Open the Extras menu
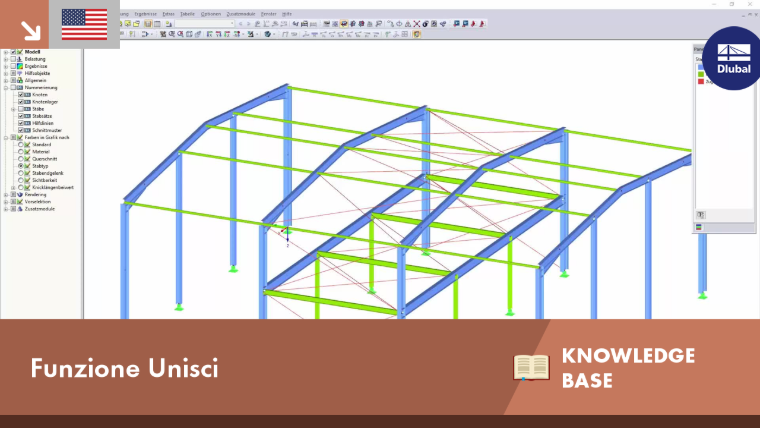Viewport: 760px width, 428px height. pos(168,14)
